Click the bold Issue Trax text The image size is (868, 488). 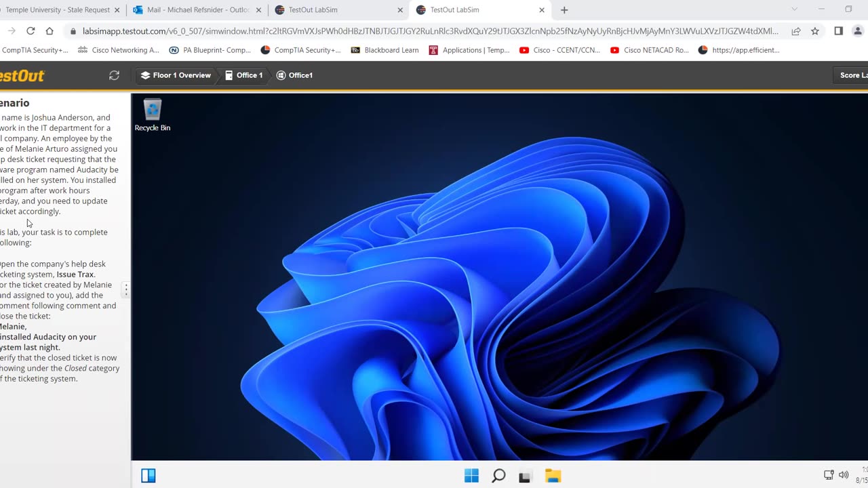point(75,274)
